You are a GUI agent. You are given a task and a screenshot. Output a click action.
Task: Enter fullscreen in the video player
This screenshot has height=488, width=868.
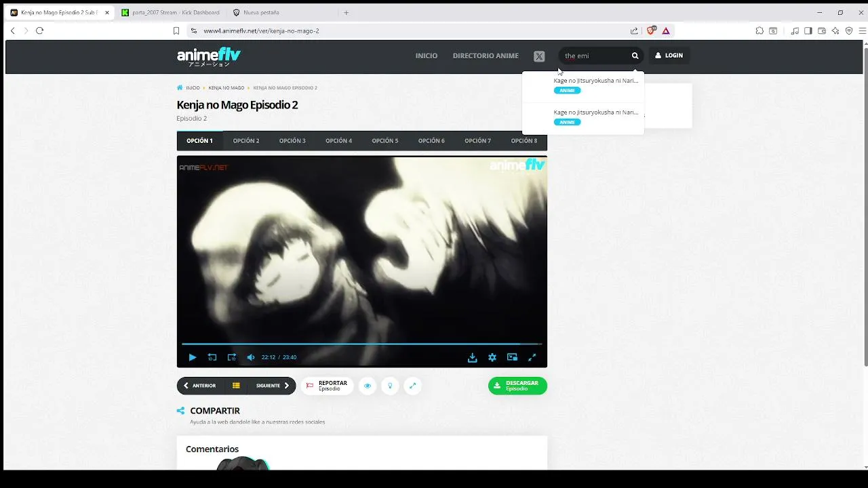click(x=532, y=357)
